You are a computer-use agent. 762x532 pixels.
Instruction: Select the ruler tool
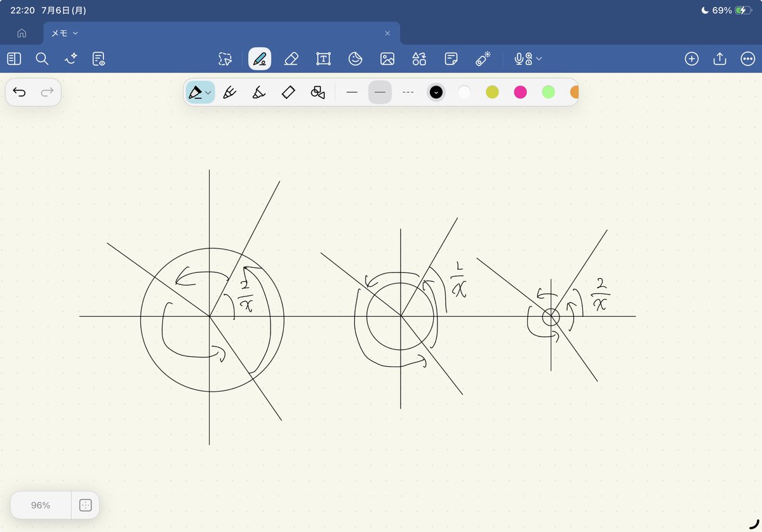pos(288,92)
